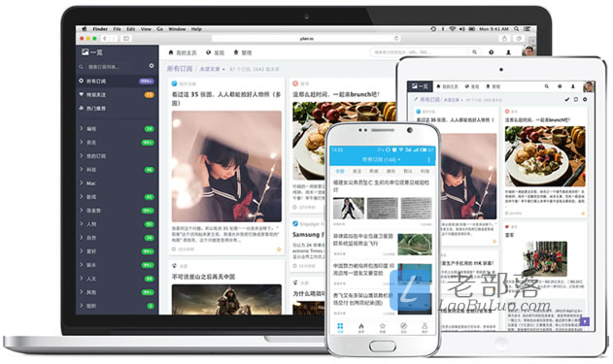Click the user silhouette icon on the laptop
The height and width of the screenshot is (364, 613).
pos(509,52)
